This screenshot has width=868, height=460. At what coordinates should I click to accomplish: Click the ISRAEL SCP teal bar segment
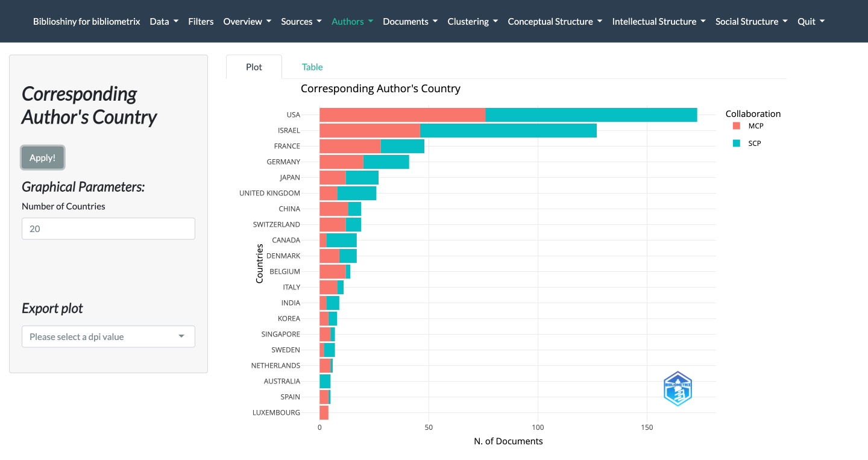508,130
